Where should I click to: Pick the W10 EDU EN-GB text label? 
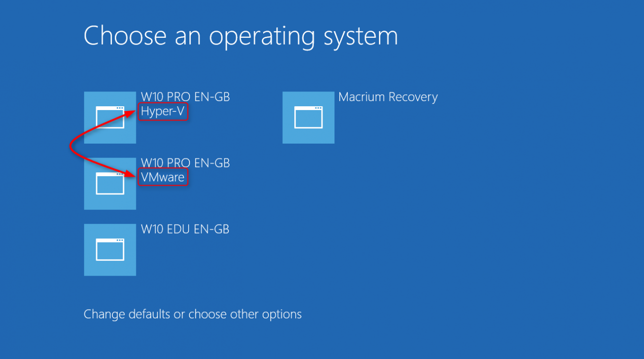pyautogui.click(x=185, y=229)
